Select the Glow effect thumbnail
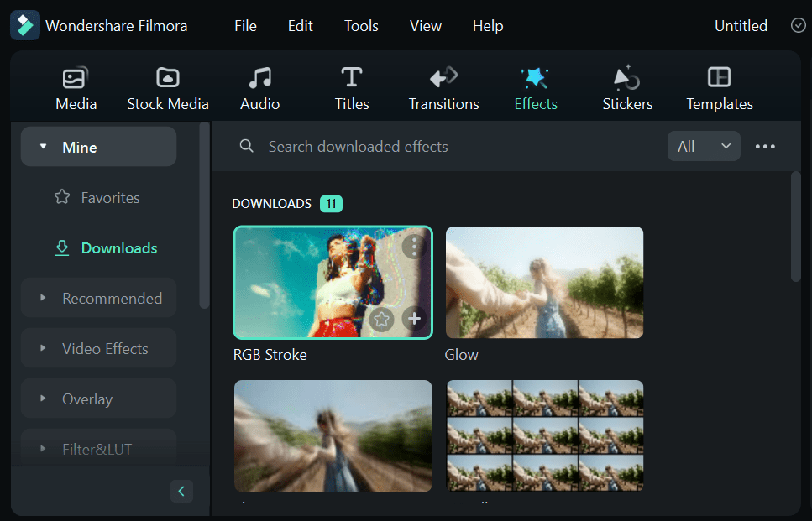The width and height of the screenshot is (812, 521). click(x=544, y=283)
